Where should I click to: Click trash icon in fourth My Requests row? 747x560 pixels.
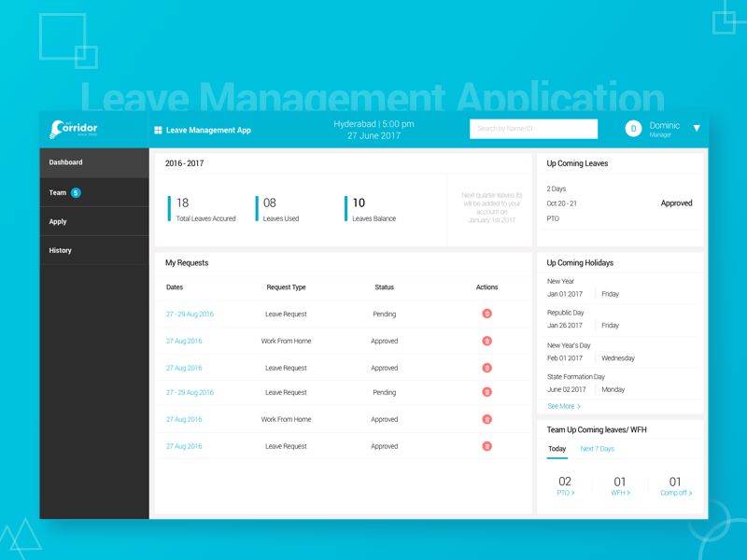click(486, 392)
